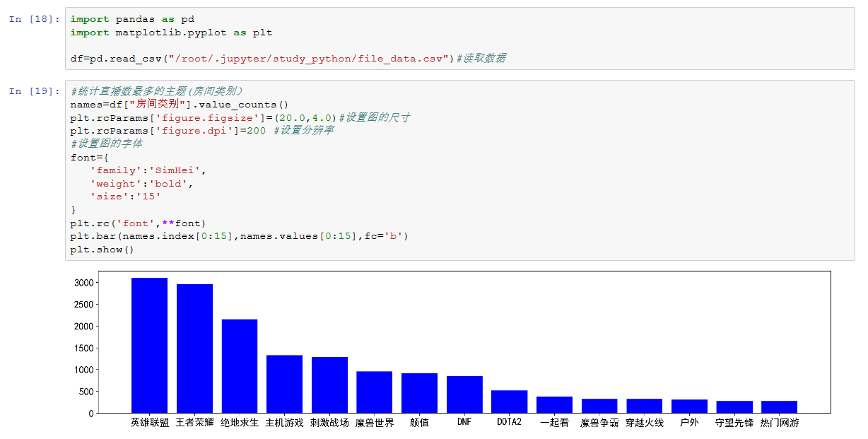Image resolution: width=868 pixels, height=439 pixels.
Task: Click the DOTA2 bar in chart
Action: [510, 402]
